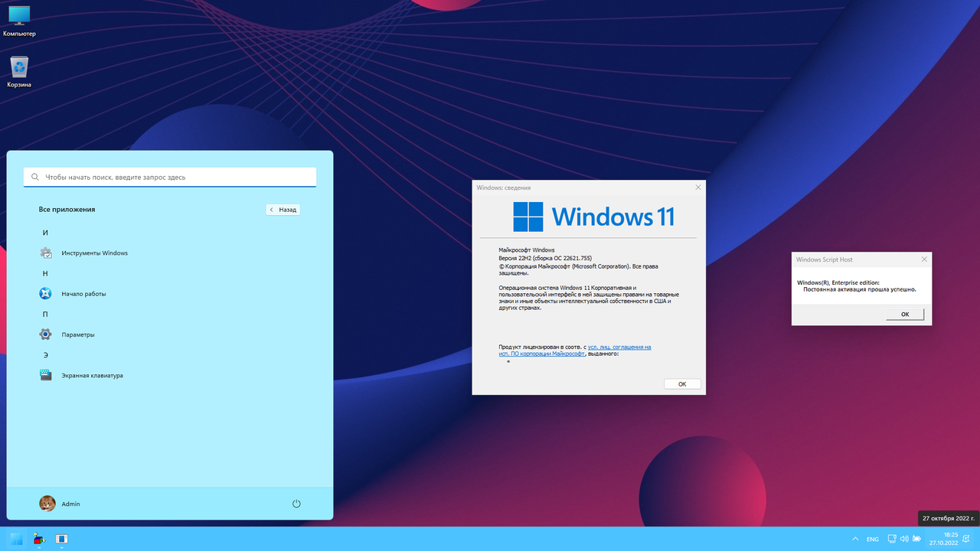Confirm OK in Windows Script Host dialog
The image size is (980, 551).
click(905, 315)
